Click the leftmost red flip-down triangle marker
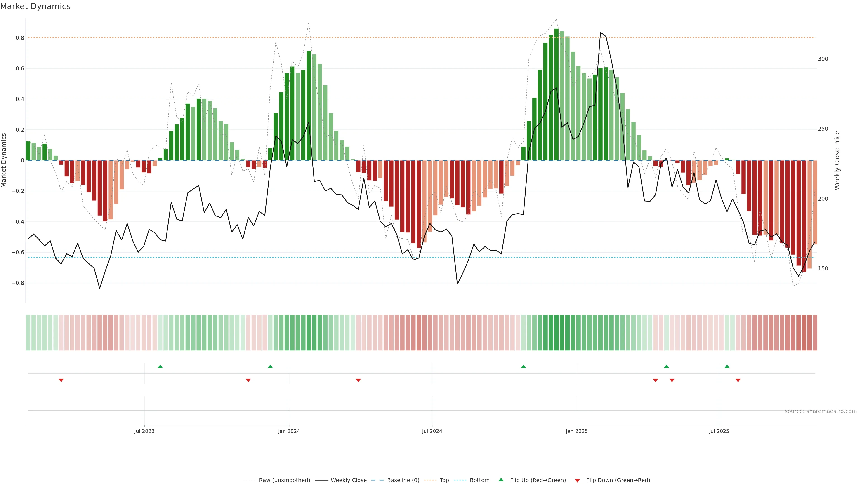 point(61,380)
